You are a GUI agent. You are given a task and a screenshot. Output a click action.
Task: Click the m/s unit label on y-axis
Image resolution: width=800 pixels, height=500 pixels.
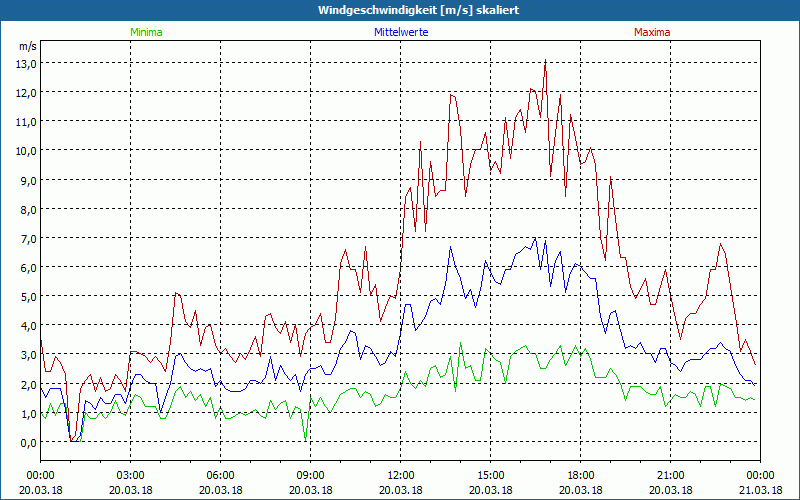27,46
